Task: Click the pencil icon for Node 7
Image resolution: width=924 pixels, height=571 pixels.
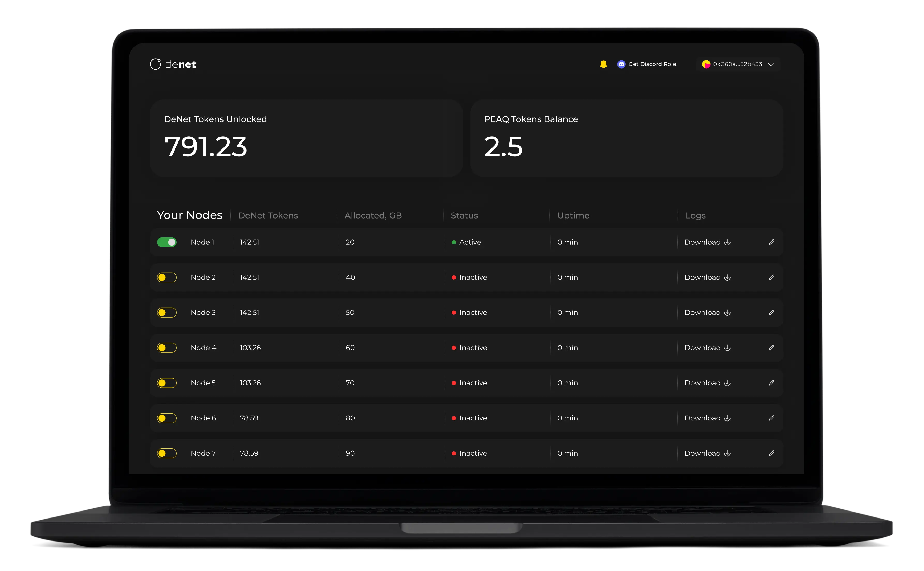Action: (x=771, y=453)
